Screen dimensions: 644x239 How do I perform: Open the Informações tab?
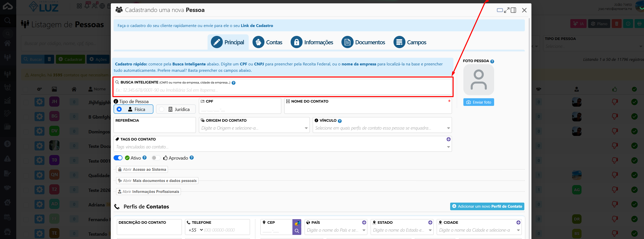pos(312,42)
